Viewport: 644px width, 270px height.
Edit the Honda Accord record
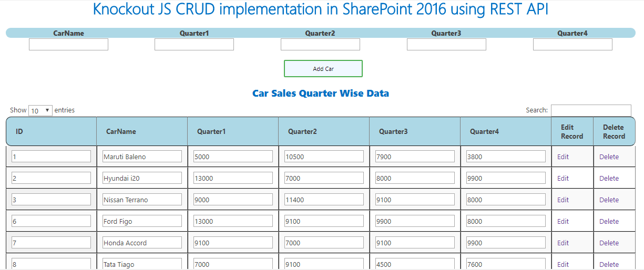tap(563, 243)
